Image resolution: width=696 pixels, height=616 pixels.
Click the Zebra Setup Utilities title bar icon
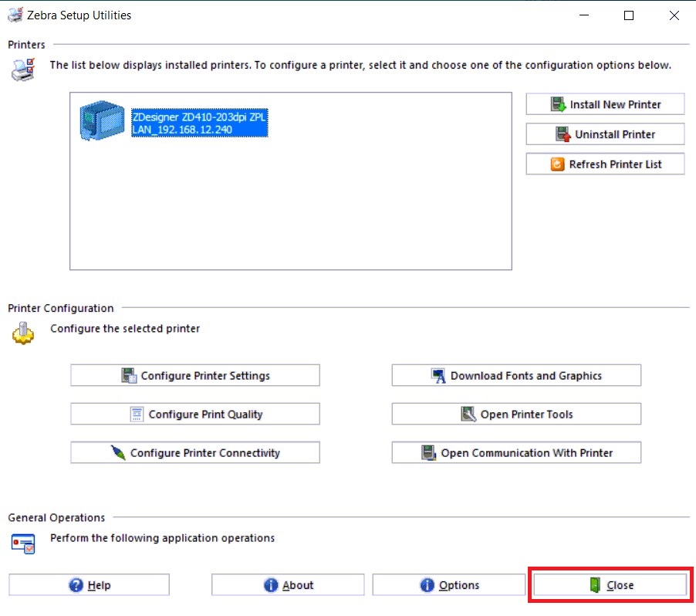[15, 15]
